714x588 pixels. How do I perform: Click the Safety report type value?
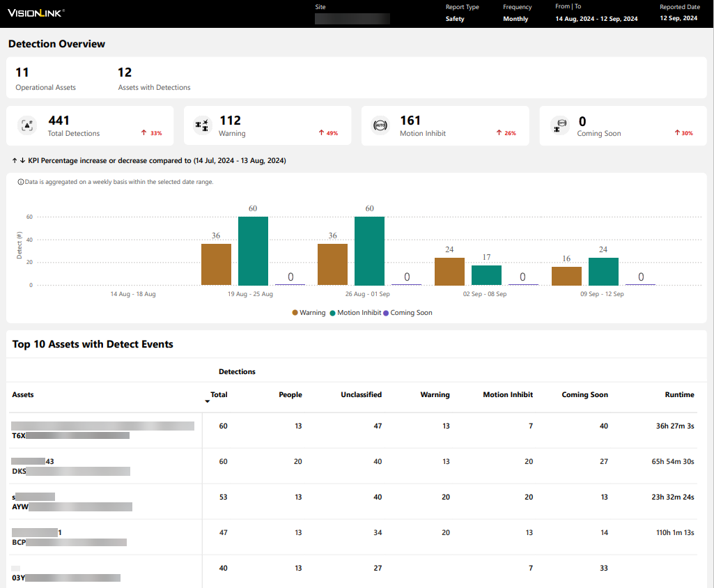pyautogui.click(x=455, y=19)
